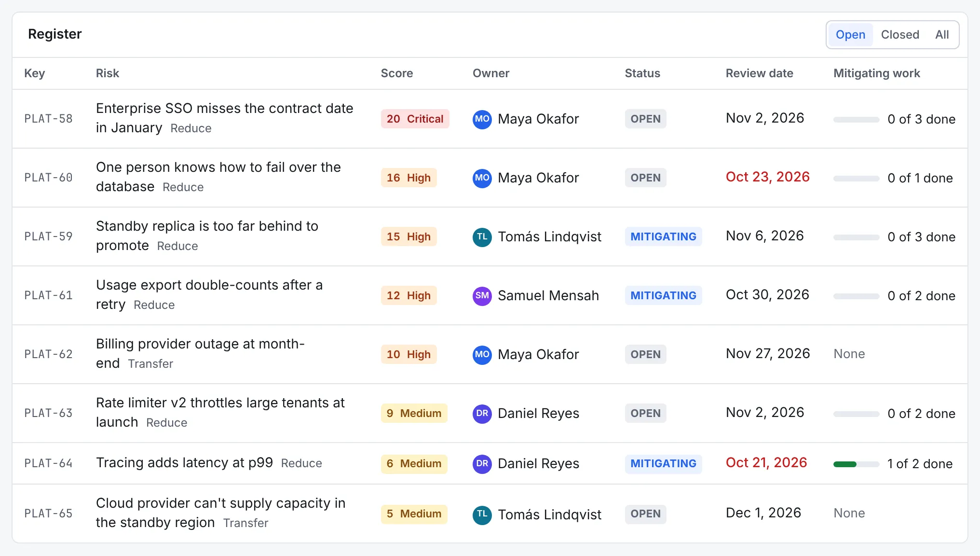Viewport: 980px width, 556px height.
Task: Click the Key column header
Action: (x=34, y=73)
